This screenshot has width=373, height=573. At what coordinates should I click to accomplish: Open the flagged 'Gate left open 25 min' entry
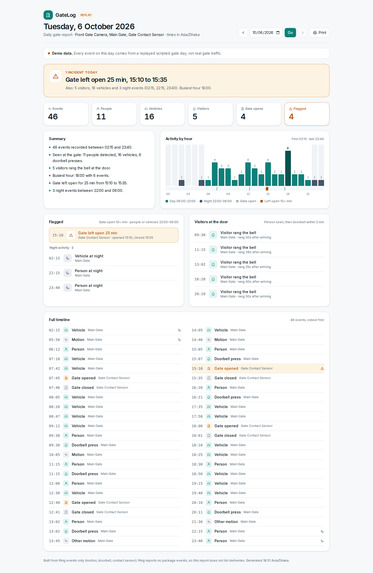[x=114, y=235]
